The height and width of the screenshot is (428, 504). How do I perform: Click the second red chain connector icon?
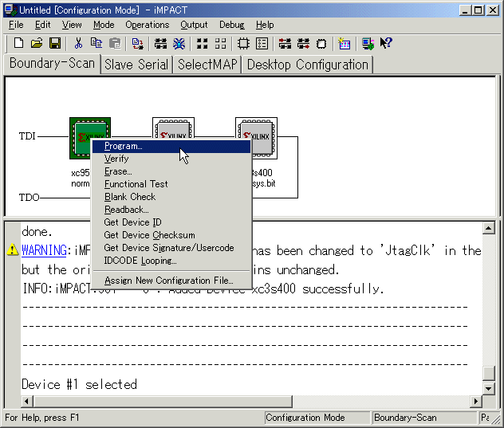(x=303, y=44)
